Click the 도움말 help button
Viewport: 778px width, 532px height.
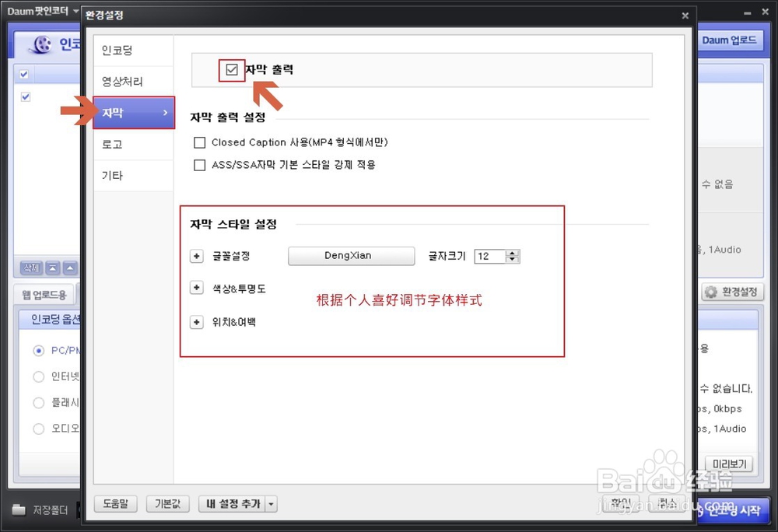pos(115,504)
